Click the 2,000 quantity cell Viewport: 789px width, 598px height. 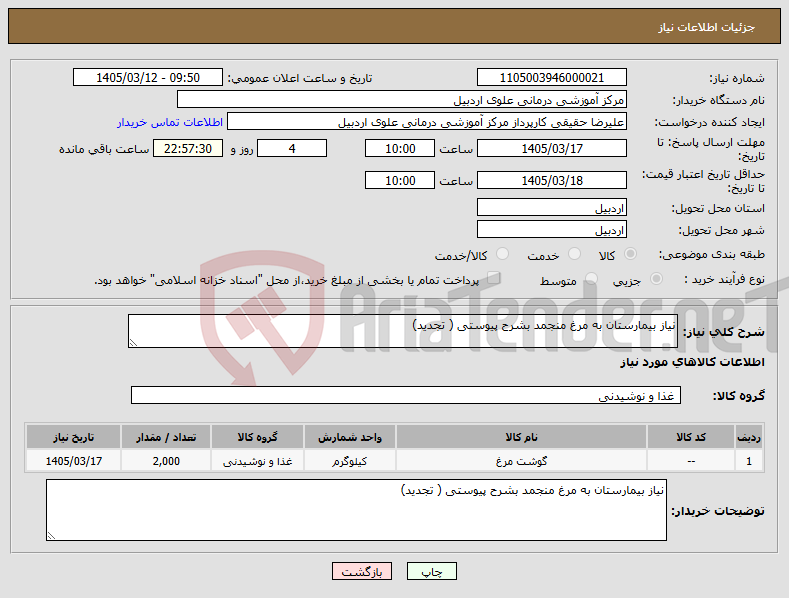pos(166,461)
